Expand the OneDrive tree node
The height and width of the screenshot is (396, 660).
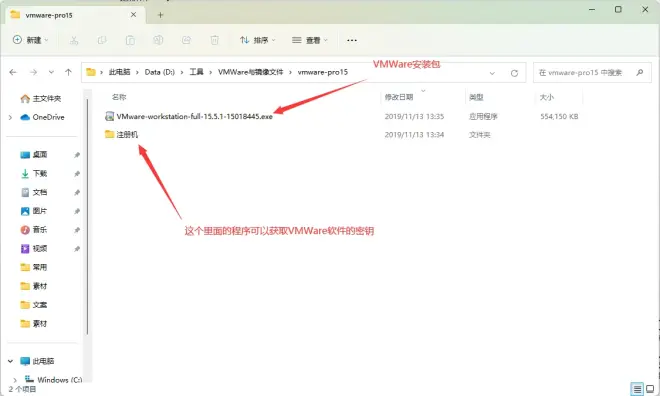pyautogui.click(x=11, y=117)
